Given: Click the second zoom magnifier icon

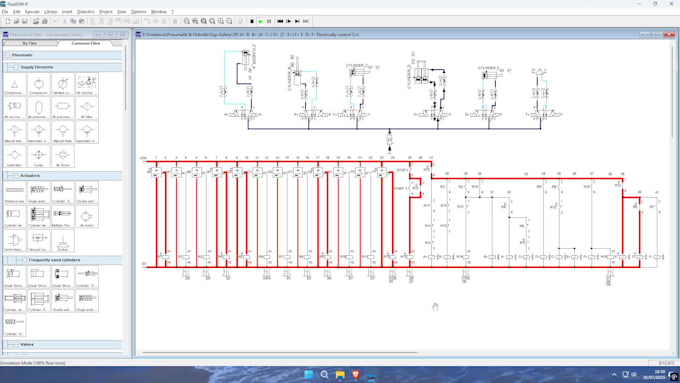Looking at the screenshot, I should [x=195, y=21].
